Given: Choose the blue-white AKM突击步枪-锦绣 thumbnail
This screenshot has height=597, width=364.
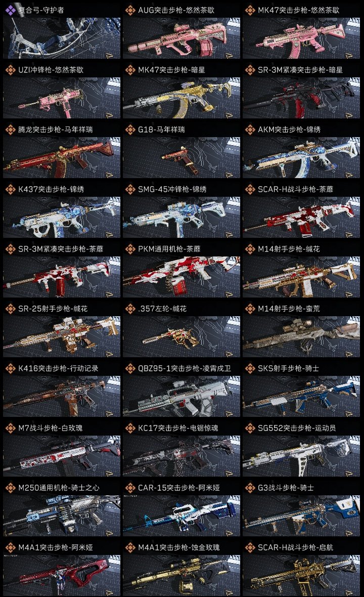Looking at the screenshot, I should (301, 158).
